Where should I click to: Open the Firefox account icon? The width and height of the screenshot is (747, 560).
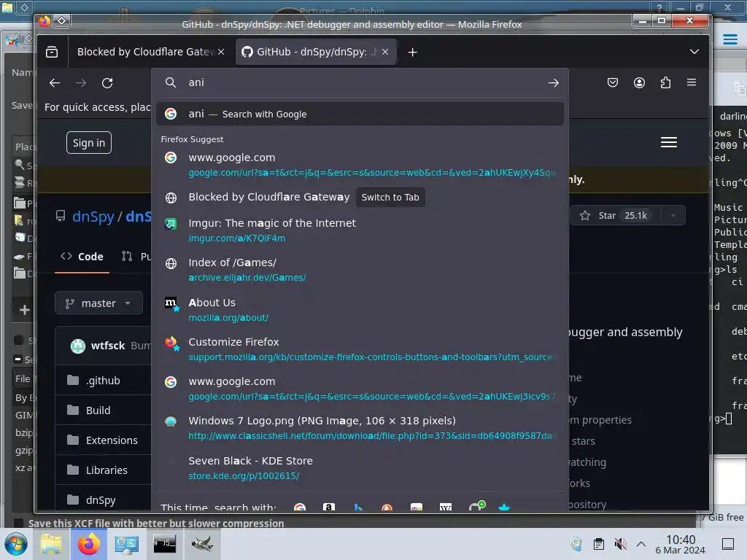point(639,83)
